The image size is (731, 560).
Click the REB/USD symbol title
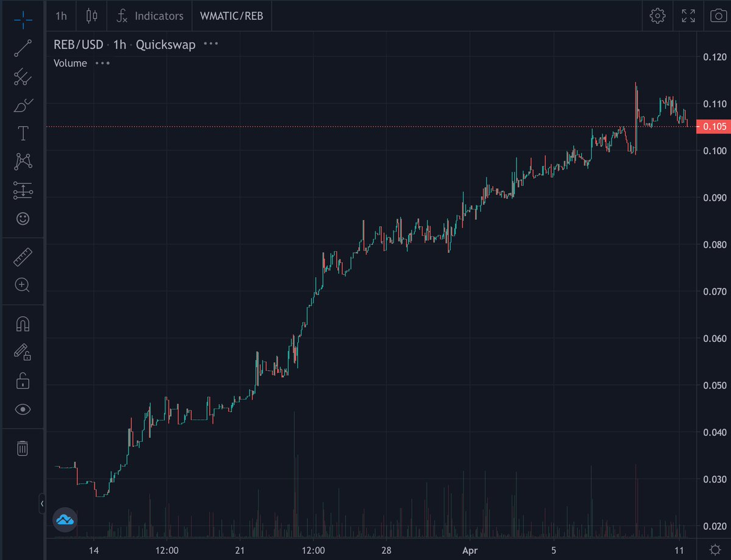(x=78, y=45)
